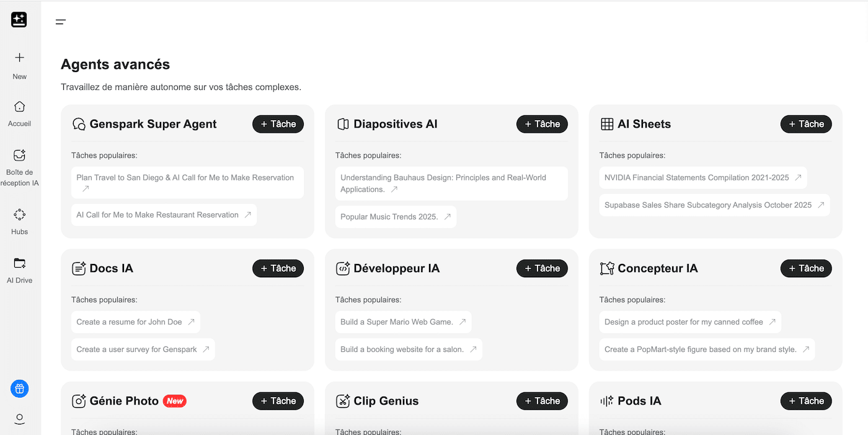Open the Hubs section
The width and height of the screenshot is (868, 435).
[19, 215]
